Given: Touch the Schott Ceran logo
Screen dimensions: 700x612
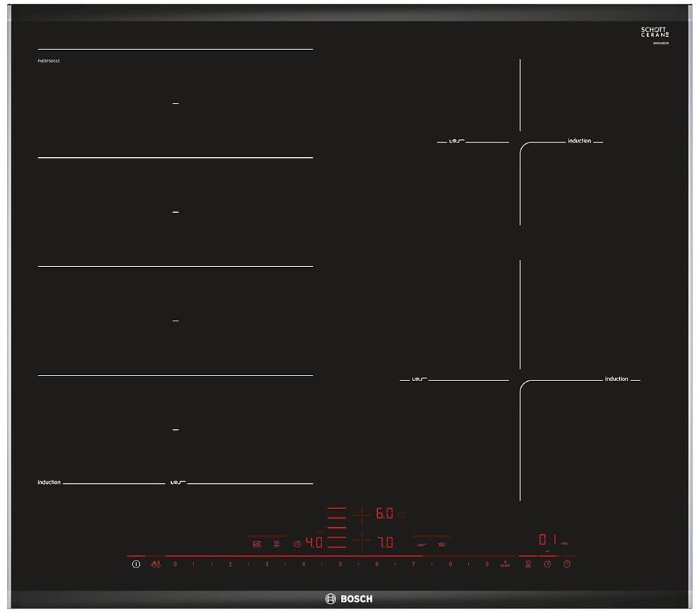Looking at the screenshot, I should point(654,33).
